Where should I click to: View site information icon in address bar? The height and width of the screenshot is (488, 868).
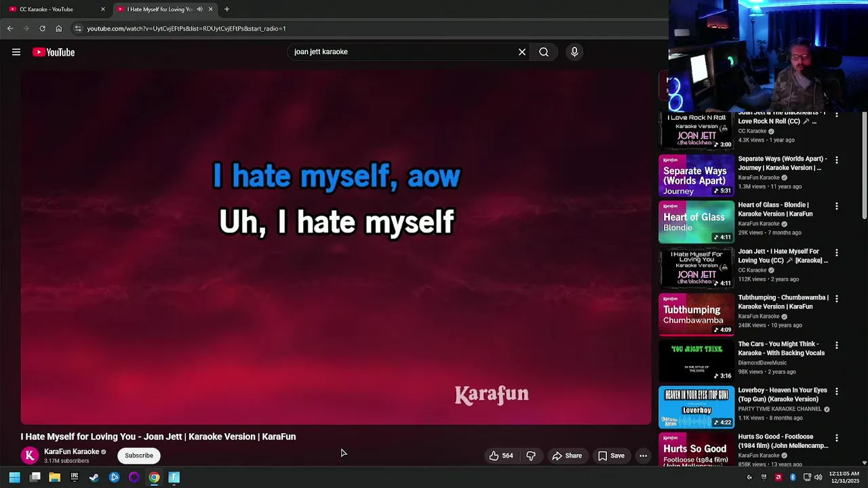pos(78,28)
